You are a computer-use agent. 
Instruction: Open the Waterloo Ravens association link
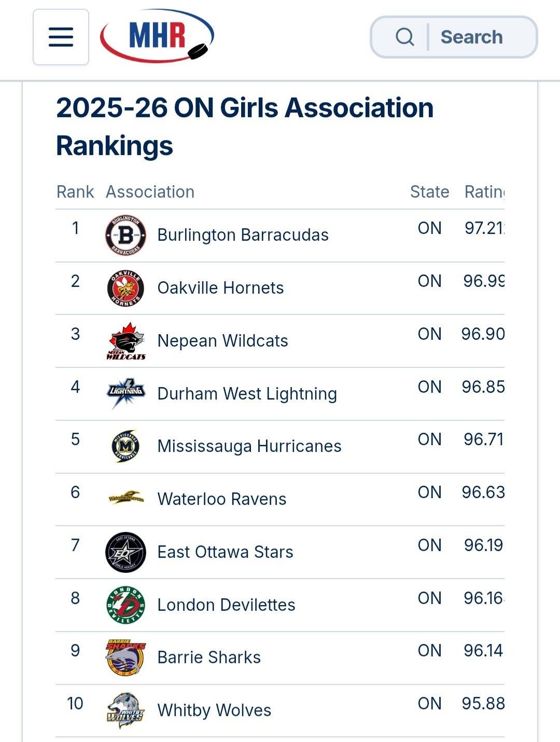click(221, 499)
